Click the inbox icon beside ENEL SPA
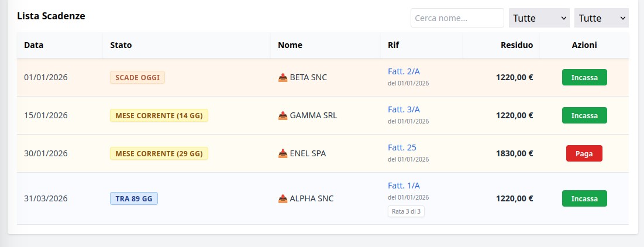The image size is (644, 247). click(283, 153)
